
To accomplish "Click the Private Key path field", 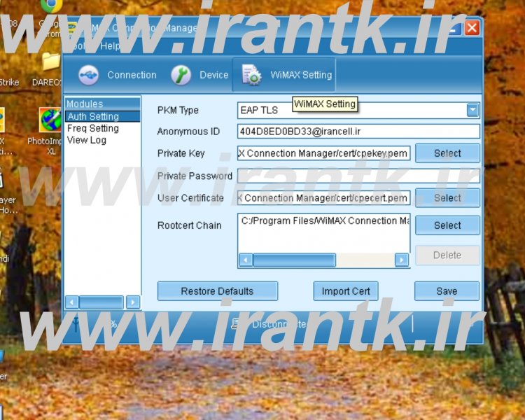I will pyautogui.click(x=324, y=153).
